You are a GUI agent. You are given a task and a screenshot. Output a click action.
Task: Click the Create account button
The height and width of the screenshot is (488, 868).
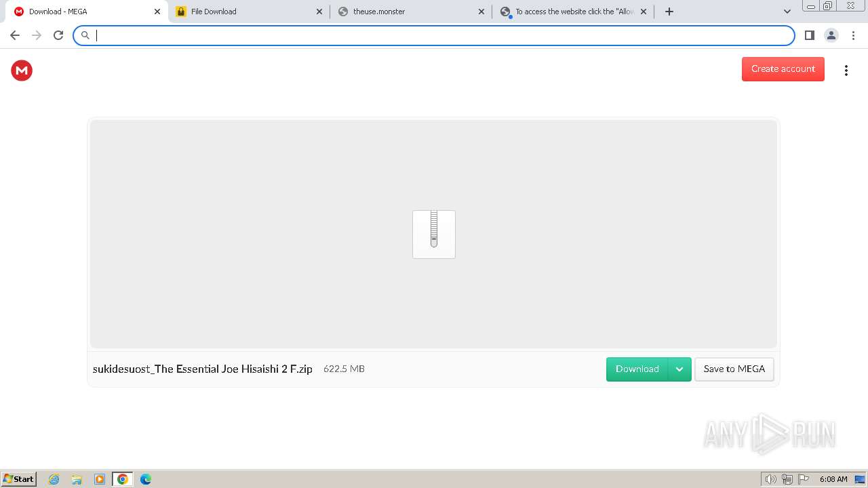click(783, 68)
